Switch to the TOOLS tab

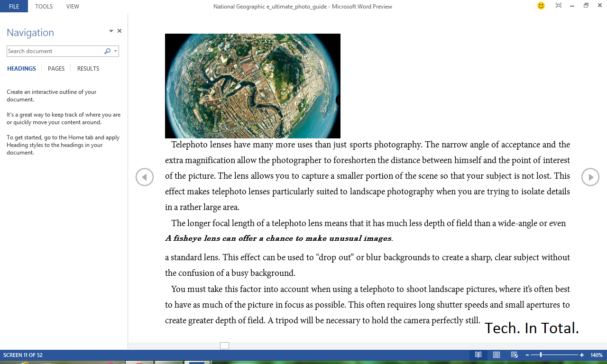(x=44, y=6)
